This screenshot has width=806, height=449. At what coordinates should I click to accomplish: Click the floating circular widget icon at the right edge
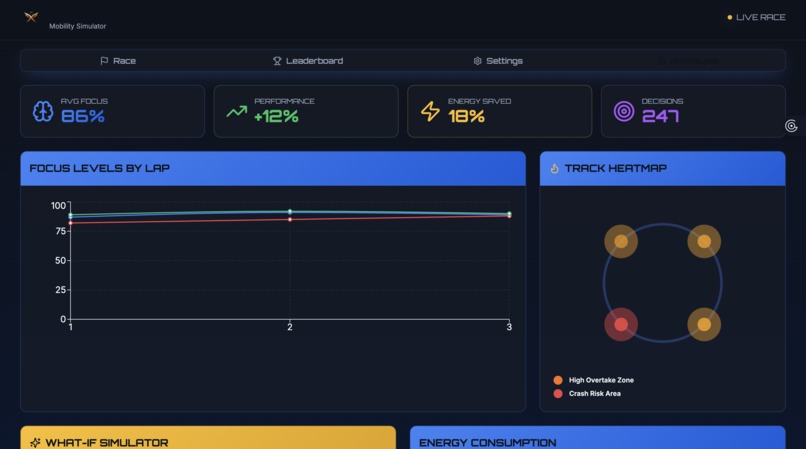coord(791,125)
